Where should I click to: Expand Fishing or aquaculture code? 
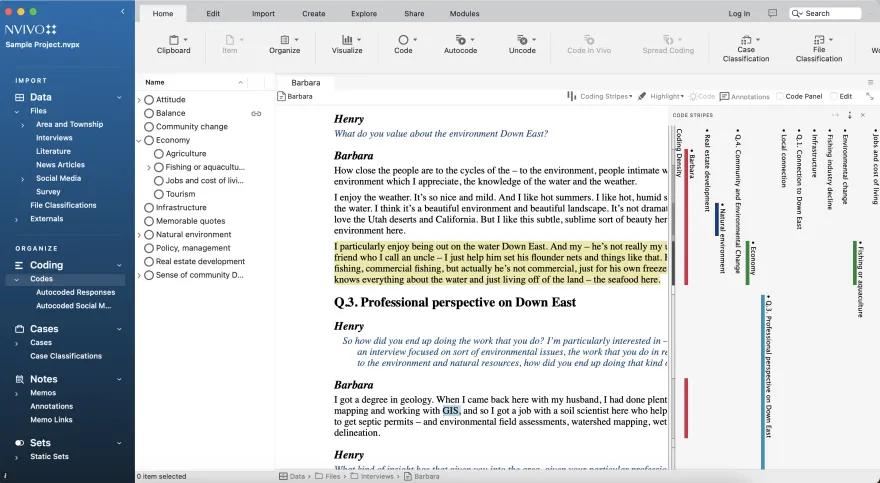point(149,167)
